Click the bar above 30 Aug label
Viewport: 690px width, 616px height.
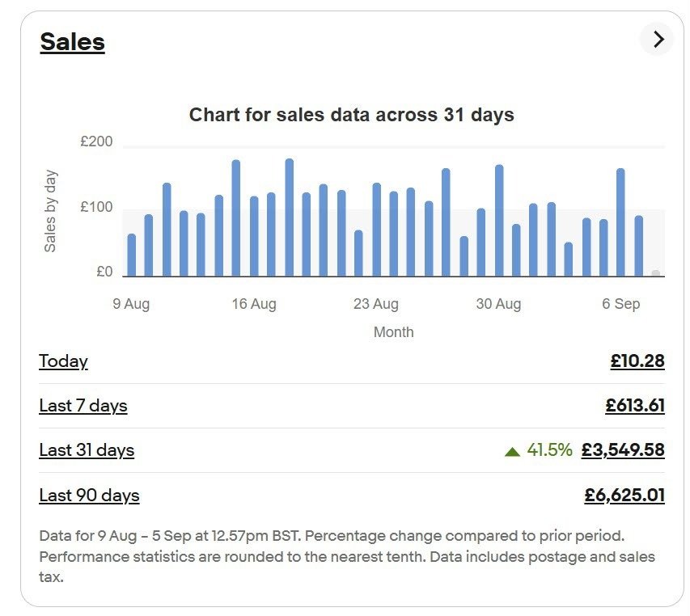click(499, 220)
